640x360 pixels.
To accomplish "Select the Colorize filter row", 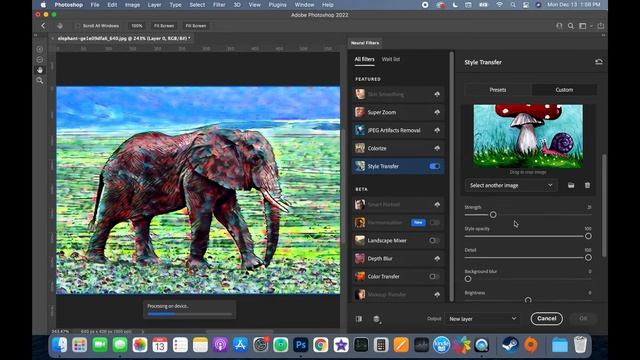I will tap(398, 148).
